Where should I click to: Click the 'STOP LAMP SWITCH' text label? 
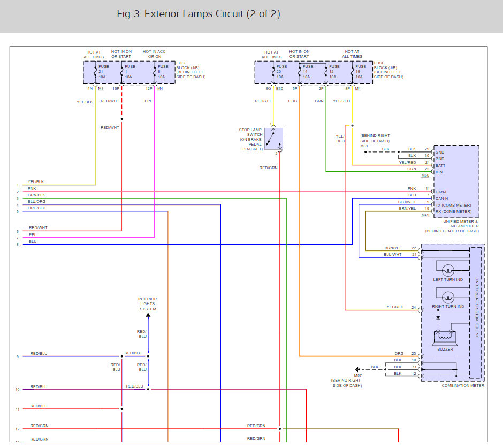tap(250, 132)
